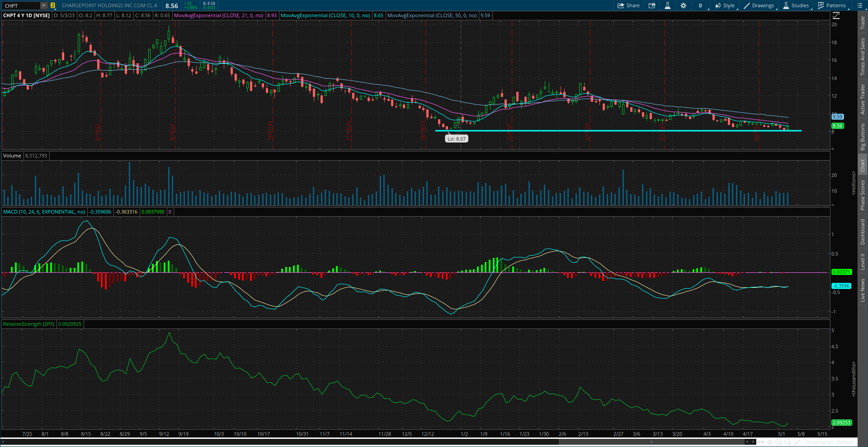This screenshot has width=868, height=447.
Task: Click the RelativeStrength (SPX) label
Action: (x=29, y=324)
